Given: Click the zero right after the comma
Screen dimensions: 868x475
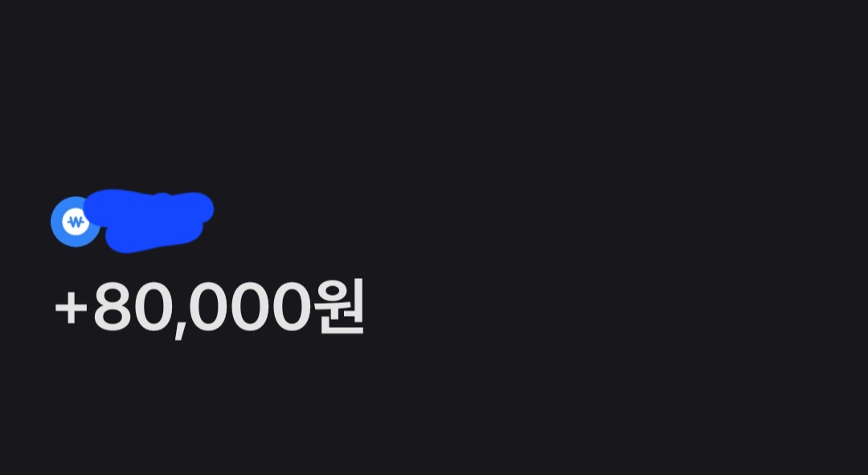Looking at the screenshot, I should 207,307.
